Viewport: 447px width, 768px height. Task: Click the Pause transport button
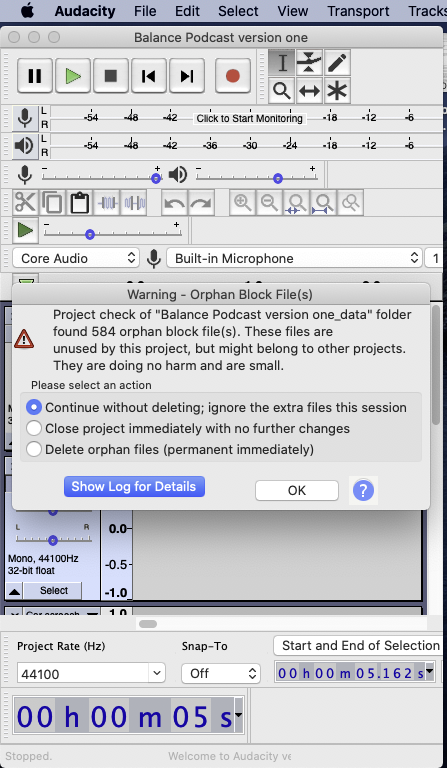pyautogui.click(x=35, y=76)
